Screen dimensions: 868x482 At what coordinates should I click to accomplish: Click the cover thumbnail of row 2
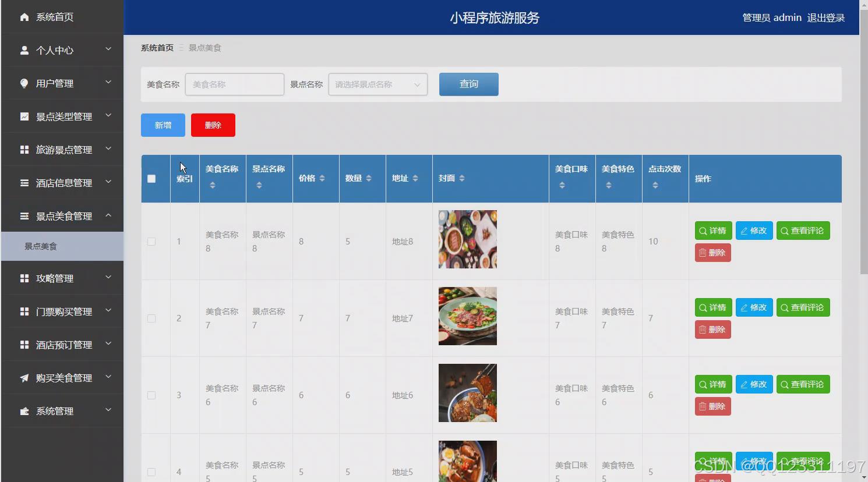(x=468, y=316)
